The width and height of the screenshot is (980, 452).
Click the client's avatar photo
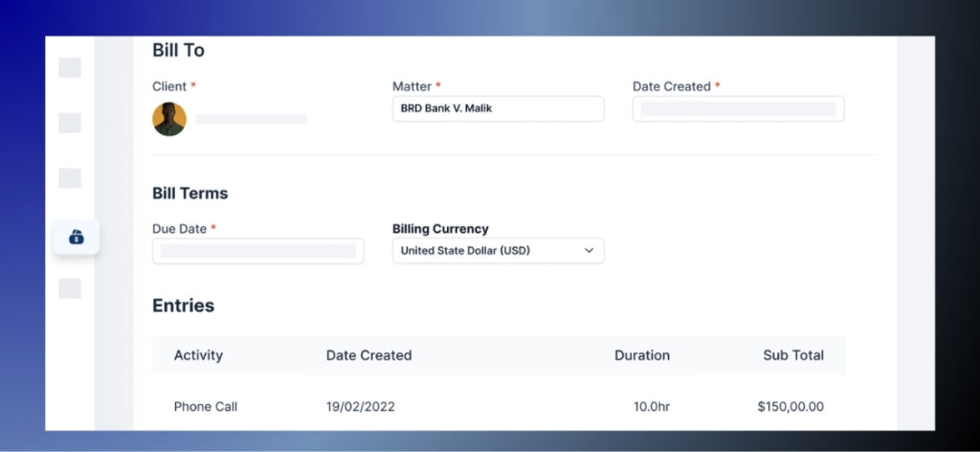click(169, 119)
